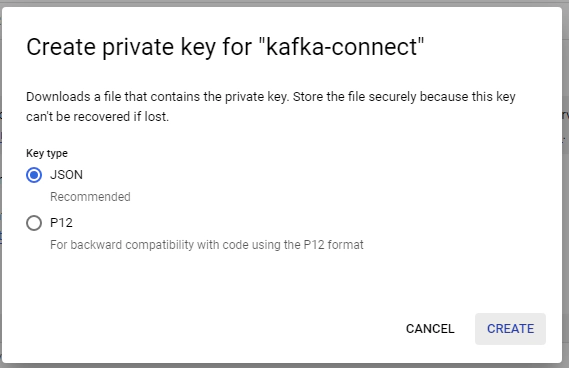569x368 pixels.
Task: Click the private key warning paragraph
Action: pos(271,107)
